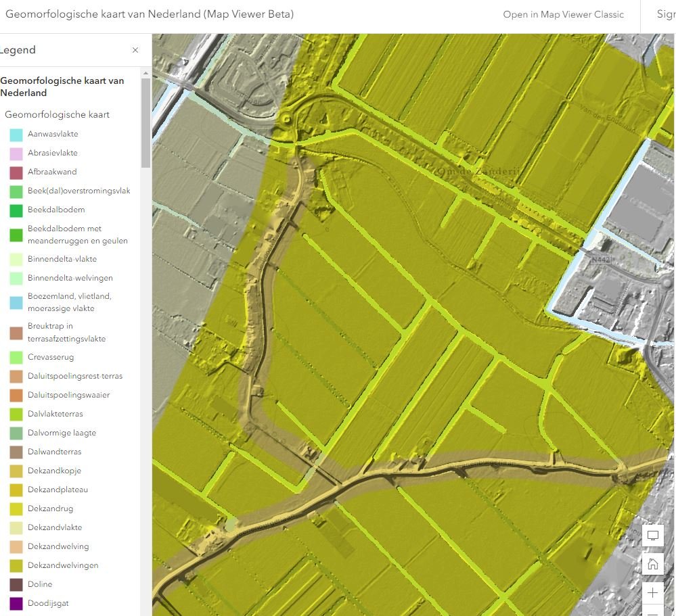
Task: Click the Aanwasvlakte cyan color swatch
Action: [16, 135]
